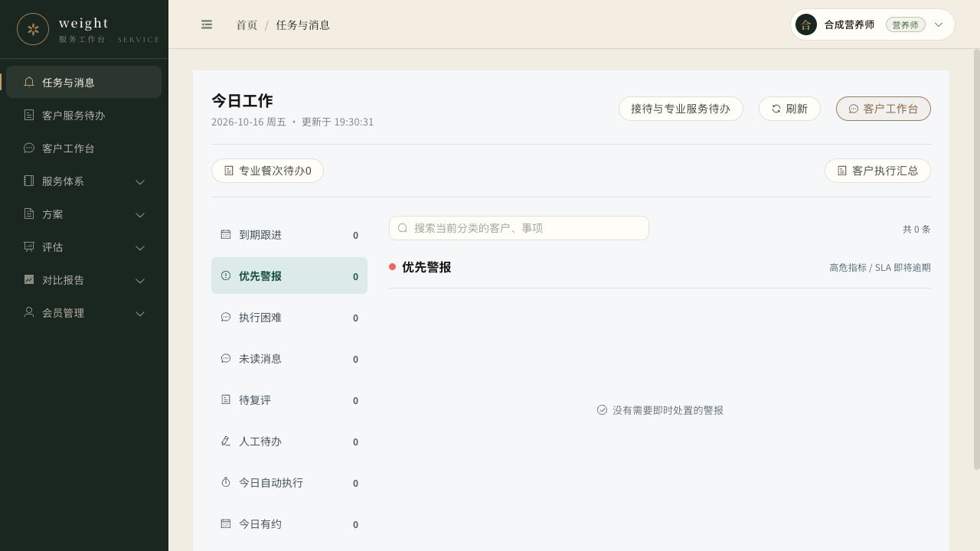The image size is (980, 551).
Task: Expand the 对比报告 submenu chevron
Action: 140,280
